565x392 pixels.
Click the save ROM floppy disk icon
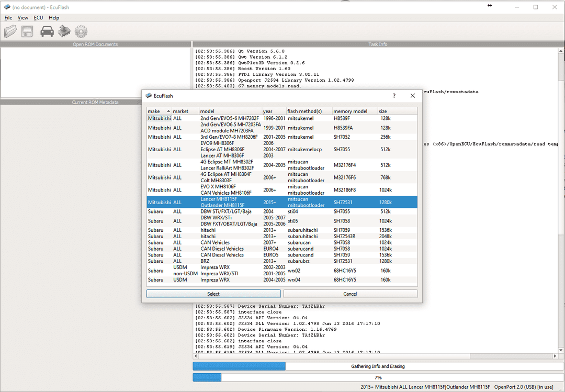point(28,31)
